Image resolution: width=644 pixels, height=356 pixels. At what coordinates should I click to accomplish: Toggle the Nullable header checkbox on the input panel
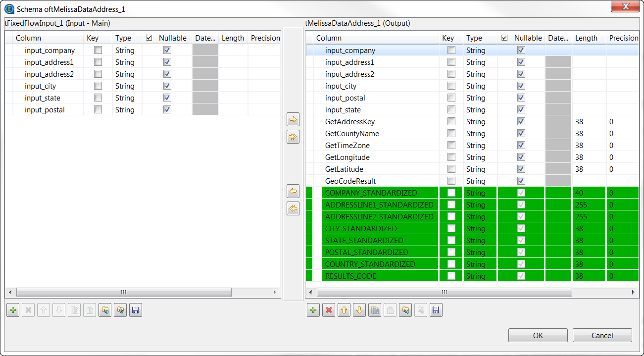coord(148,38)
